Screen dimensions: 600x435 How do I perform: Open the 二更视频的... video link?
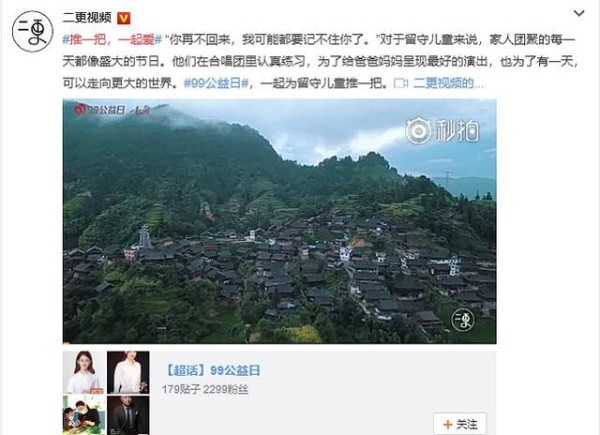point(448,83)
